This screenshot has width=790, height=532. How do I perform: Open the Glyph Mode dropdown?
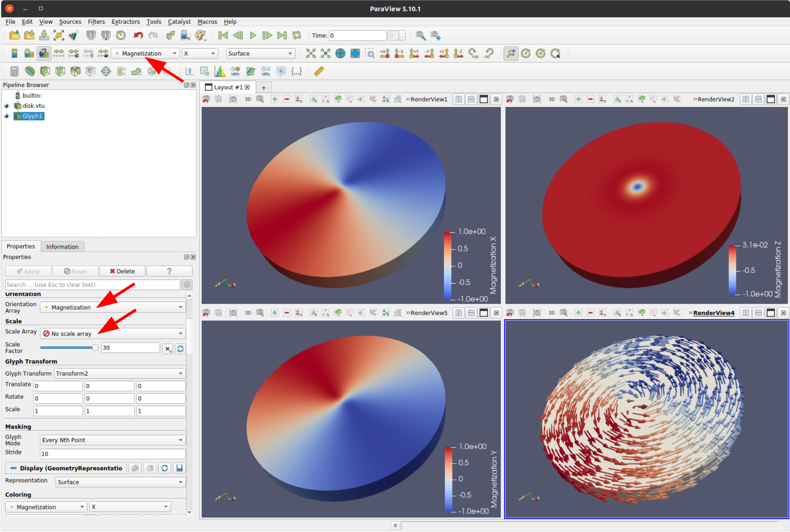coord(113,440)
